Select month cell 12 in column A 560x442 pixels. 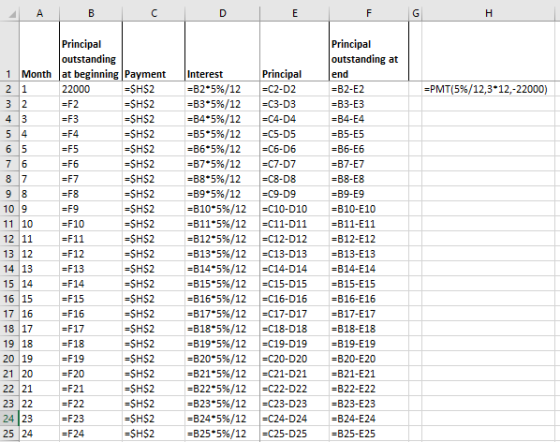39,254
